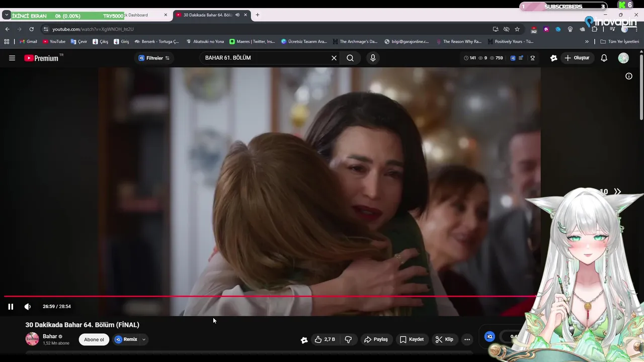Click the crossed-eye icon in address bar
The height and width of the screenshot is (362, 644).
[506, 29]
